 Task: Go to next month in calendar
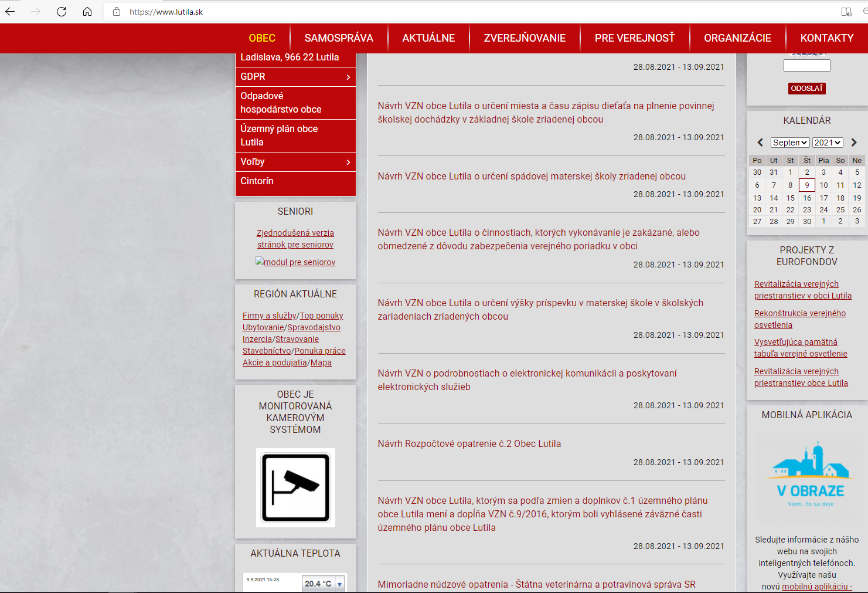point(854,143)
